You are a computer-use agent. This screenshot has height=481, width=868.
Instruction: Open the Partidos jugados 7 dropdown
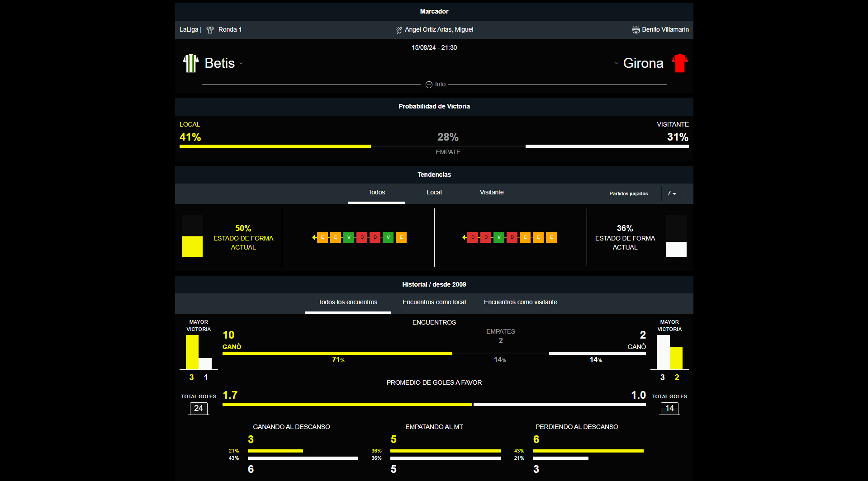pyautogui.click(x=671, y=193)
